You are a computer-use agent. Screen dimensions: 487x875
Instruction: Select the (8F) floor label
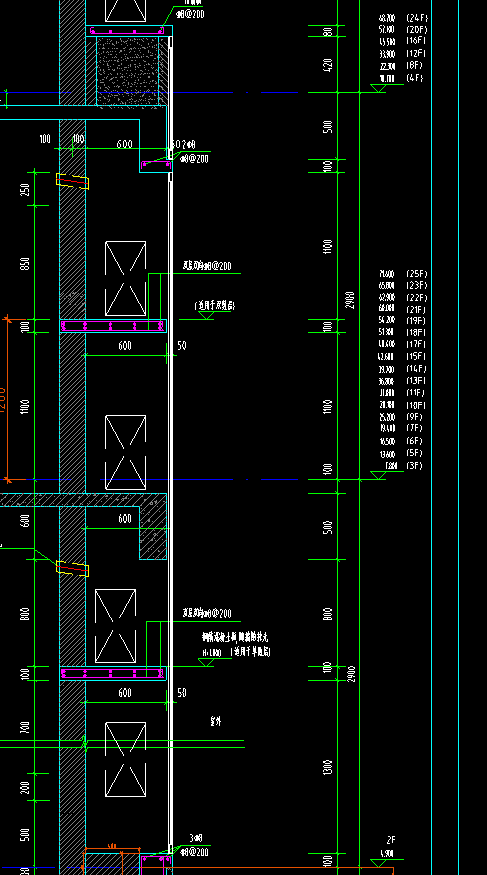[x=414, y=65]
